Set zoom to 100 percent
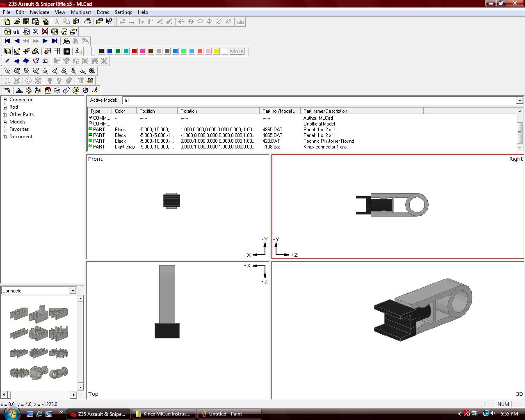 pos(36,71)
